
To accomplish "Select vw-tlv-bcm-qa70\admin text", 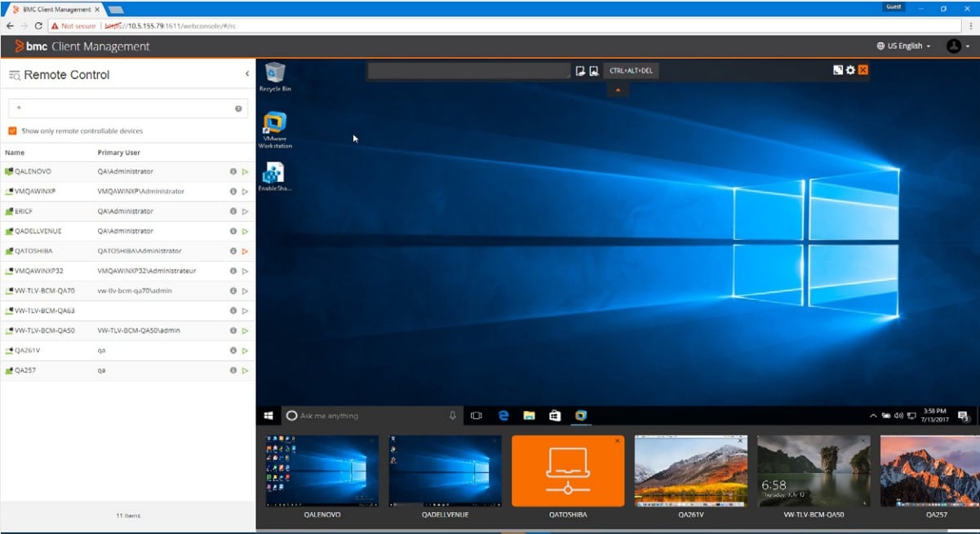I will tap(135, 291).
